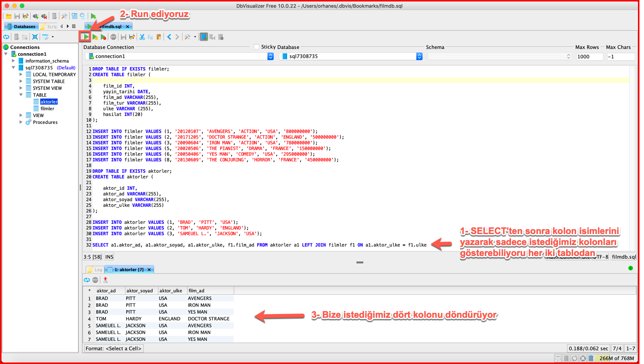Click the cut scissors icon
644x364 pixels.
[x=142, y=37]
